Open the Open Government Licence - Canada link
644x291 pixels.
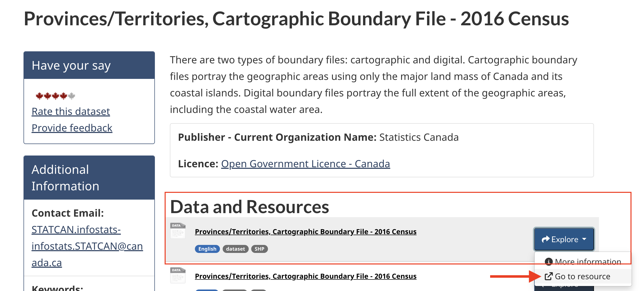click(305, 164)
